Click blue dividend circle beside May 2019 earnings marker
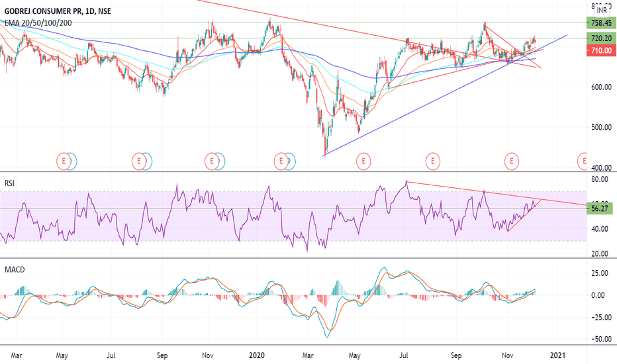 pyautogui.click(x=73, y=161)
